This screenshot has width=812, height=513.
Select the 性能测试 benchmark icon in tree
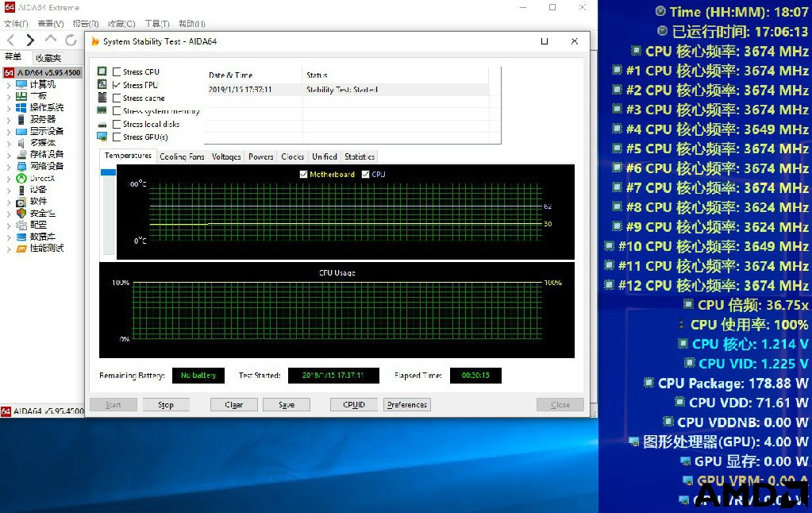(x=21, y=249)
